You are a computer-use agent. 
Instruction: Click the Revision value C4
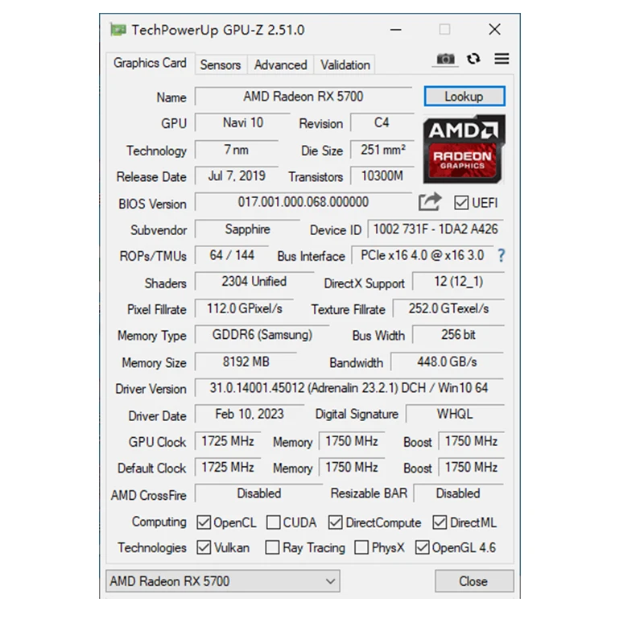click(382, 123)
